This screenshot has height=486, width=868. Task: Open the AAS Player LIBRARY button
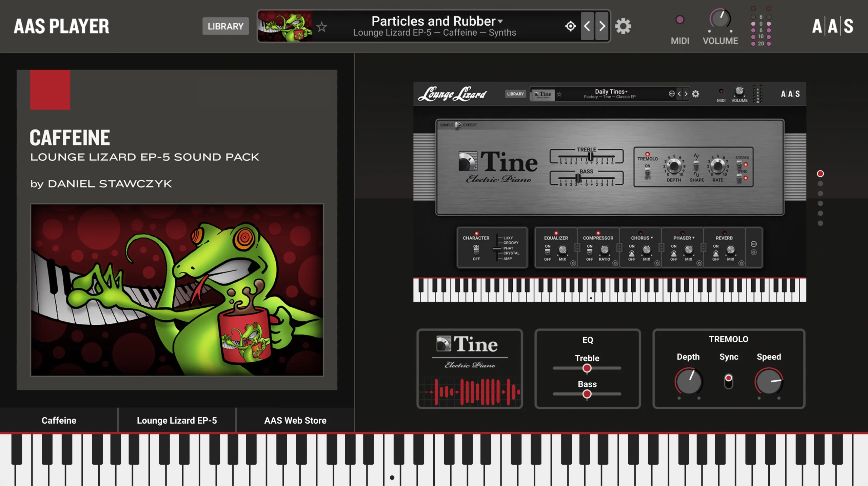tap(225, 26)
